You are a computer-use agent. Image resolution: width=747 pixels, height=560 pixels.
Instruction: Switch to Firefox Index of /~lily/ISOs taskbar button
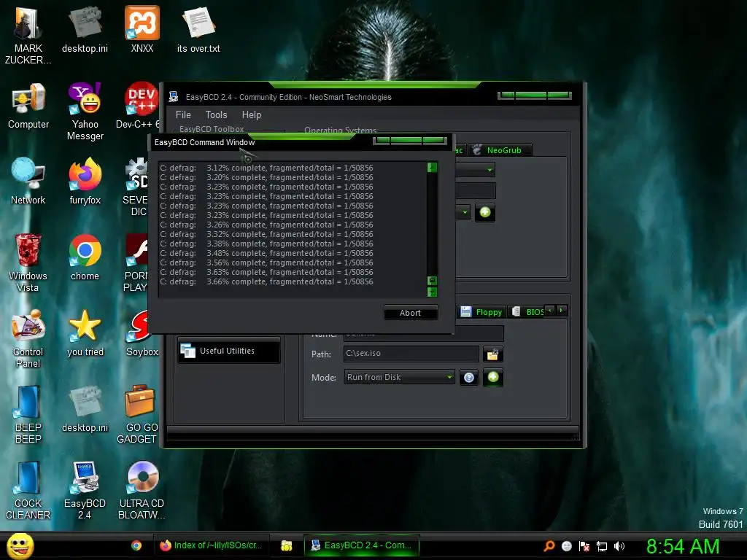pos(212,545)
